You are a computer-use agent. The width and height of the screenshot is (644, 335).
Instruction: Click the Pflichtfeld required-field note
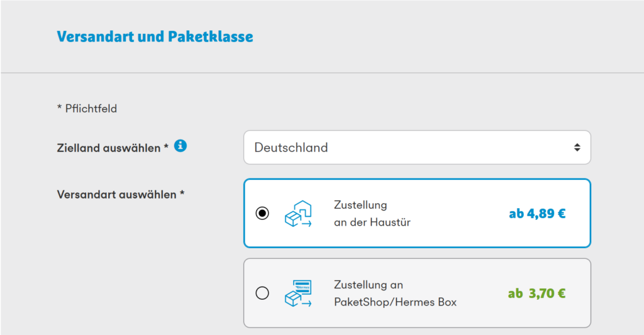pyautogui.click(x=87, y=109)
